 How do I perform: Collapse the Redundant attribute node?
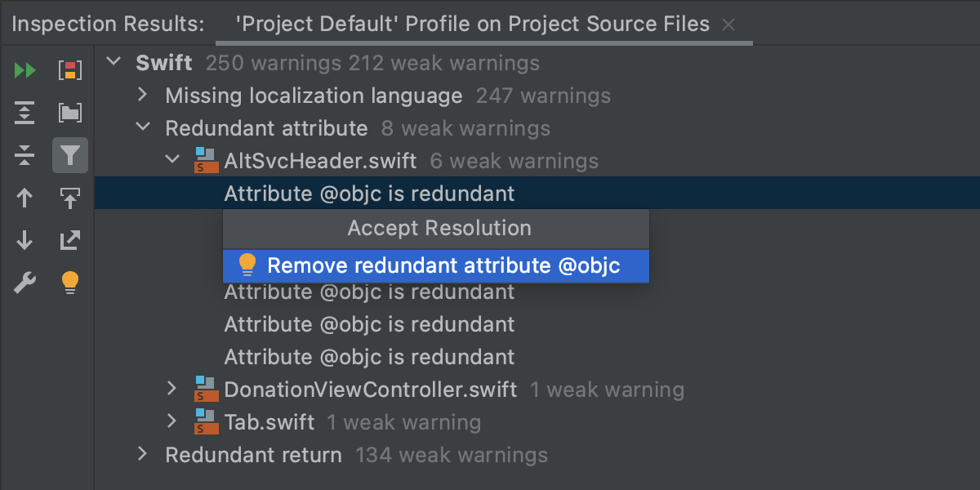click(144, 127)
